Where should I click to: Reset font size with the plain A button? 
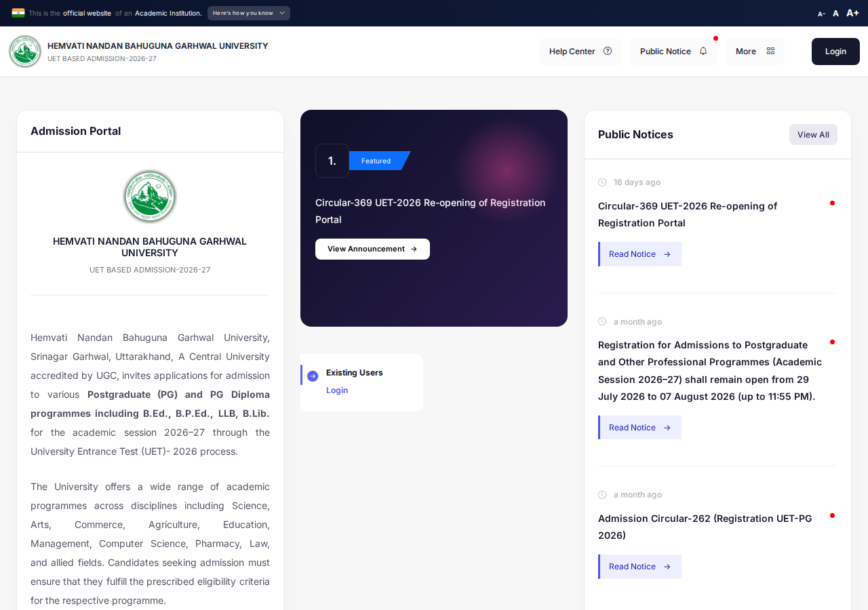tap(835, 14)
